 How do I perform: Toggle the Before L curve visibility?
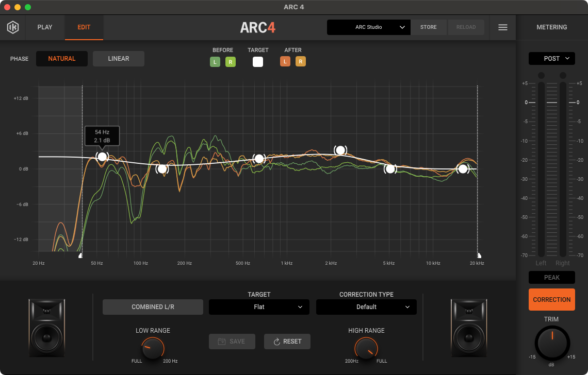coord(215,62)
